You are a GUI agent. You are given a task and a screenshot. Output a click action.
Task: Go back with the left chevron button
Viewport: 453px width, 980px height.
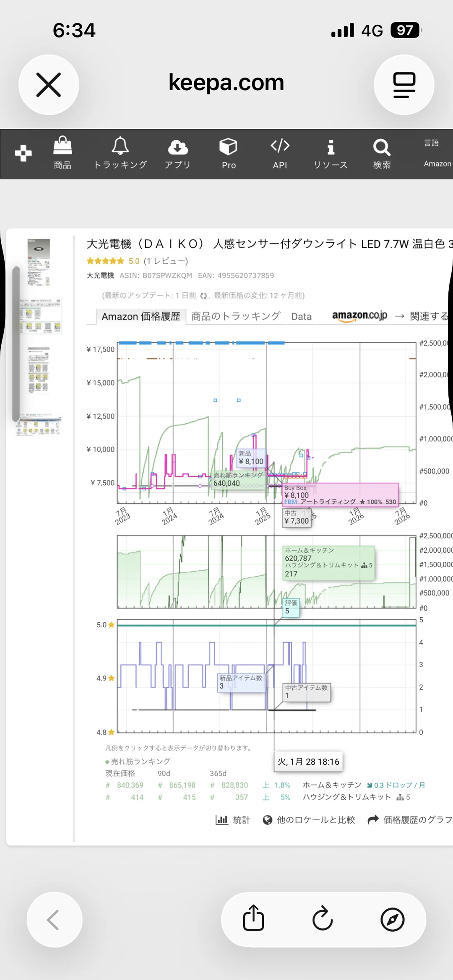pyautogui.click(x=54, y=920)
